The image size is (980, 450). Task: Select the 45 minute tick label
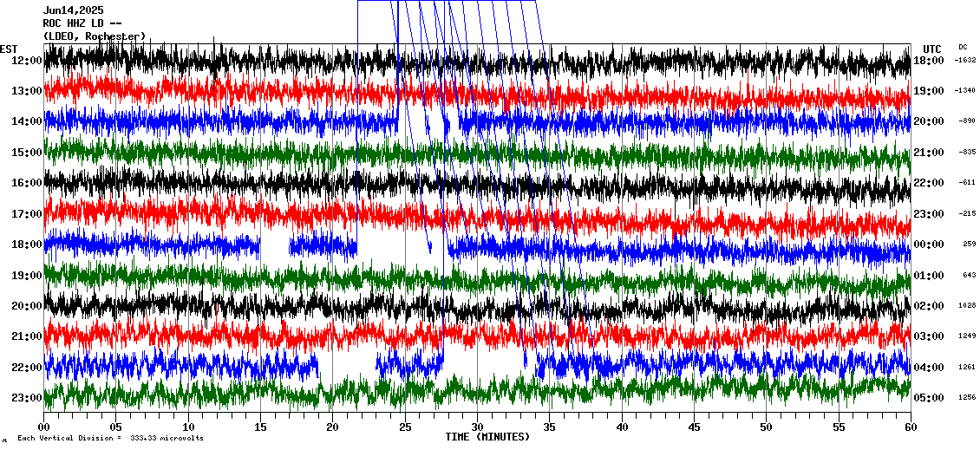pos(694,427)
